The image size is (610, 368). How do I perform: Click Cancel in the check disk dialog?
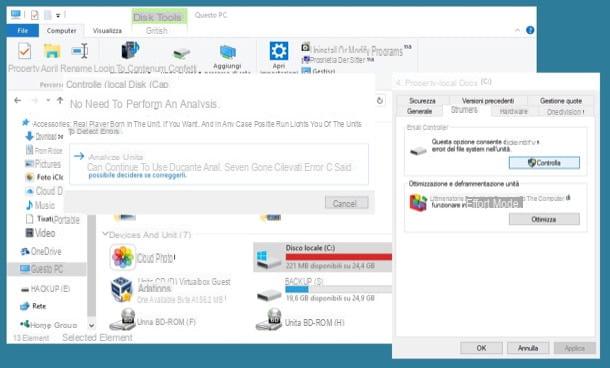(346, 203)
